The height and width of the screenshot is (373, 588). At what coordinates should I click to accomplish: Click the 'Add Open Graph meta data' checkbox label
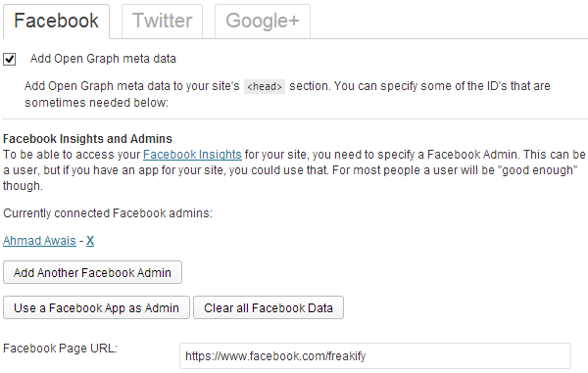coord(103,59)
